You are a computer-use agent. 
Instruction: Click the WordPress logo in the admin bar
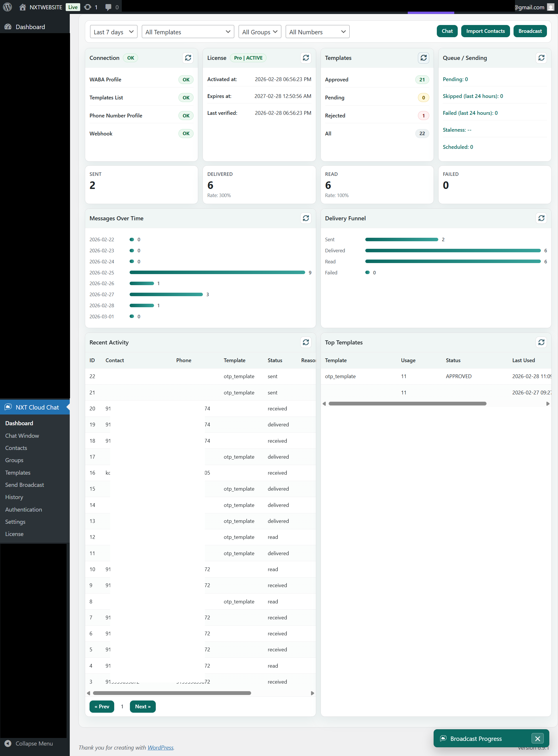tap(7, 7)
